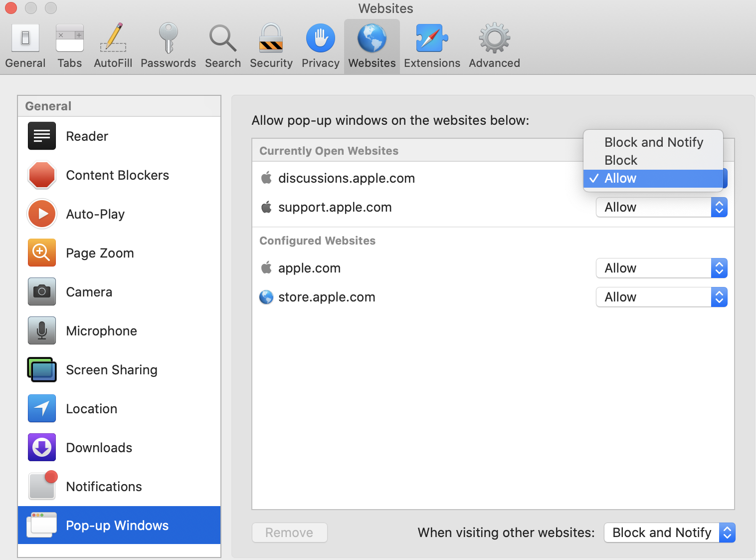Screen dimensions: 756x560
Task: Select the Websites globe icon
Action: pos(372,38)
